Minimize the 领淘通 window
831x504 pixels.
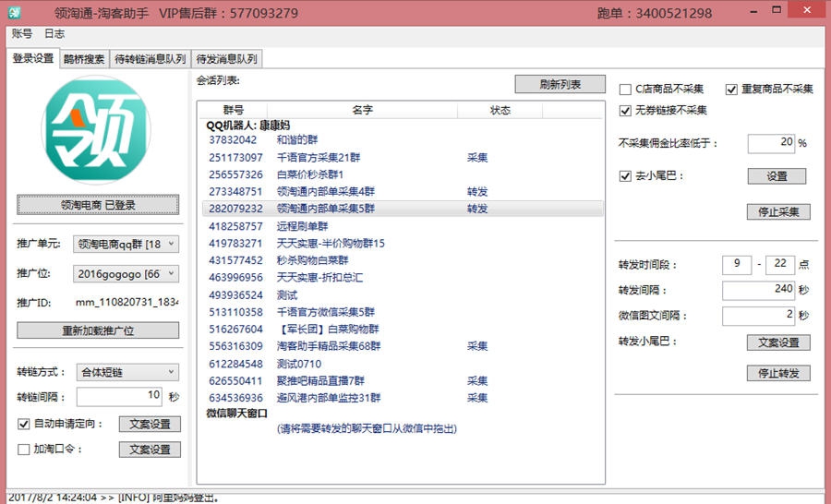[753, 12]
